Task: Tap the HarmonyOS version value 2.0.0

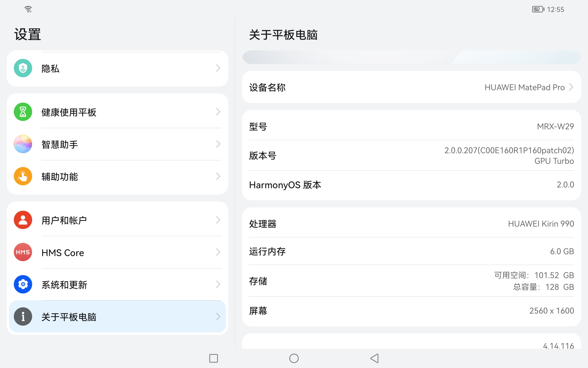Action: tap(565, 185)
